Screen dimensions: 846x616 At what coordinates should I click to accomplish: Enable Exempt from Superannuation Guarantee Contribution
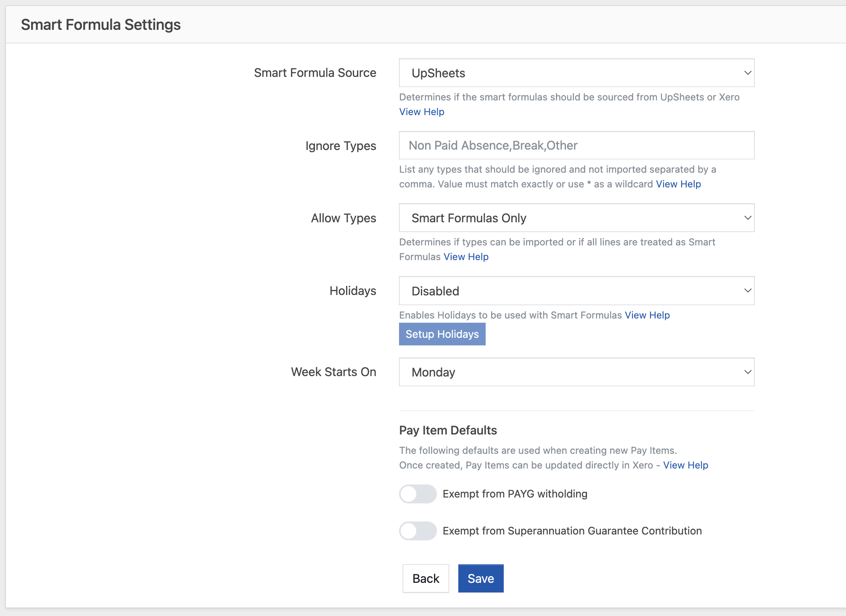pos(418,531)
